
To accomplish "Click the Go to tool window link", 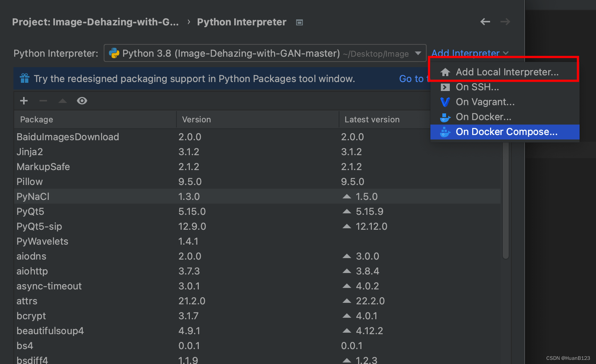I will pos(414,79).
